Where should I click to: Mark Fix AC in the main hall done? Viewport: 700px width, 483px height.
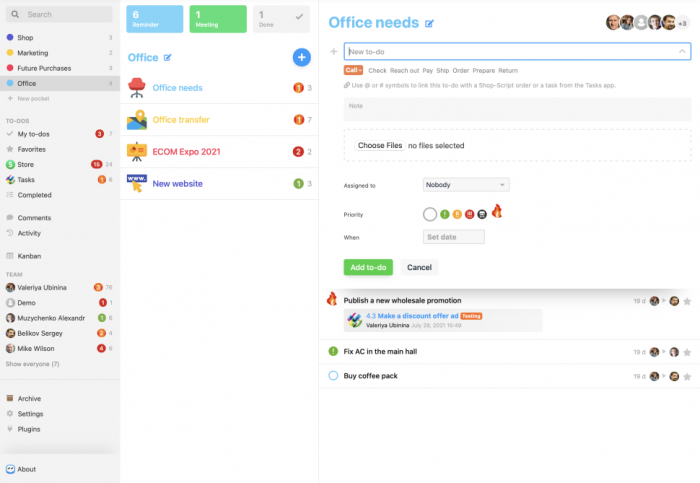coord(333,352)
